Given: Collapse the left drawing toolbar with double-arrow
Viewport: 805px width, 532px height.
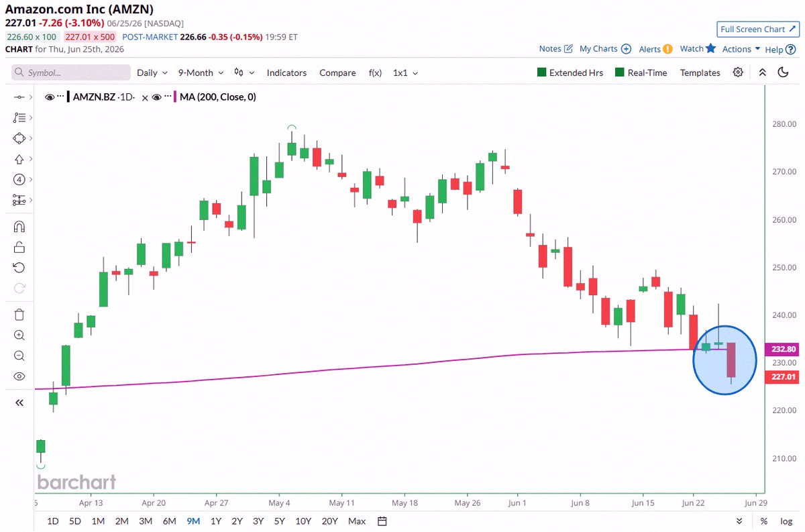Looking at the screenshot, I should click(19, 403).
